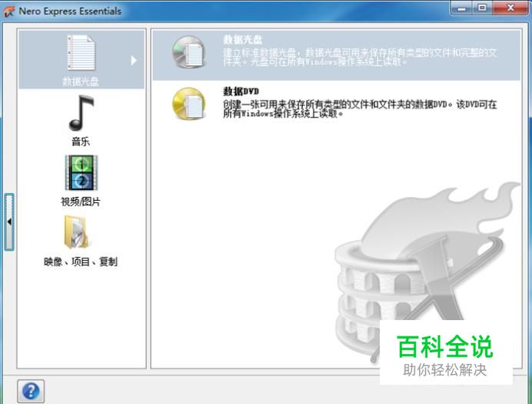532x404 pixels.
Task: Choose the 视频/图片 film strip icon
Action: tap(81, 173)
